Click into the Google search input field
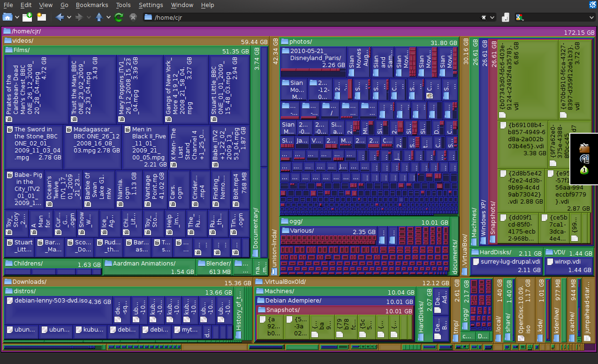This screenshot has height=364, width=598. 555,17
